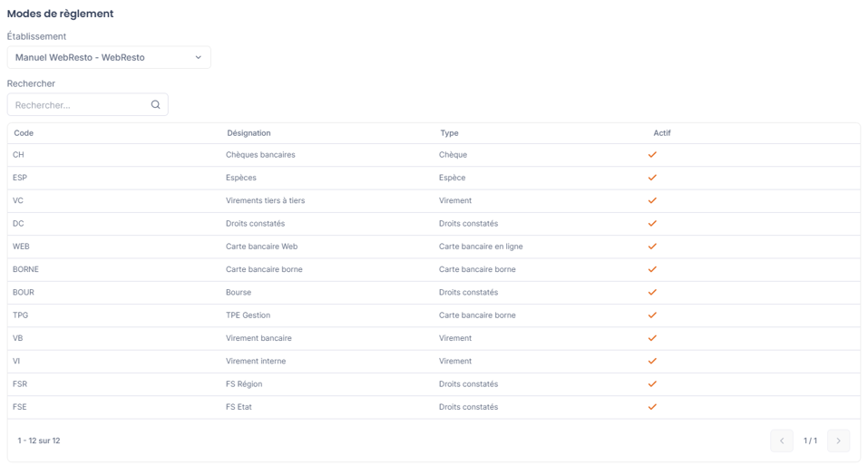This screenshot has height=465, width=868.
Task: Click the active checkmark for Chèques bancaires
Action: click(652, 155)
